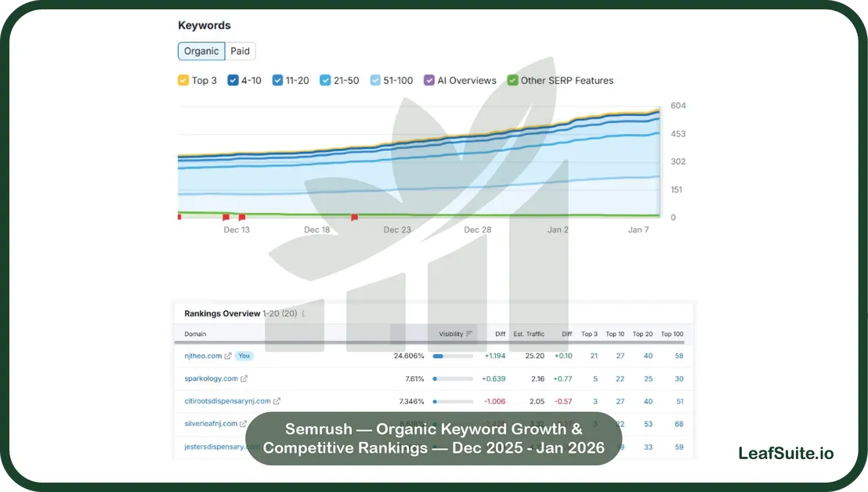Open the njtheo.com domain link
Screen dimensions: 868x492
pos(203,356)
